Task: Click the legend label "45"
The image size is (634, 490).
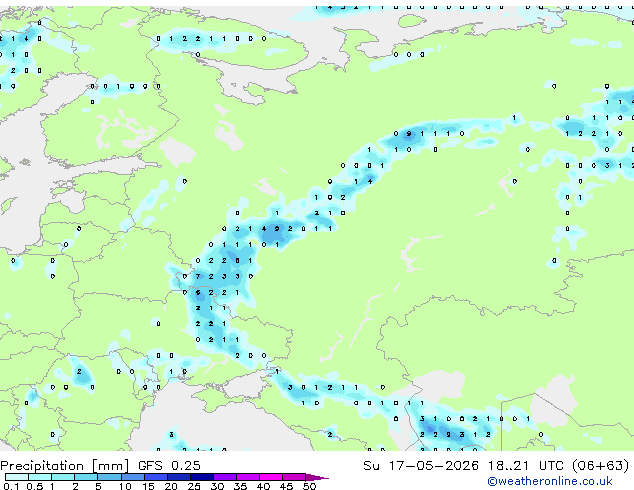Action: pos(286,486)
